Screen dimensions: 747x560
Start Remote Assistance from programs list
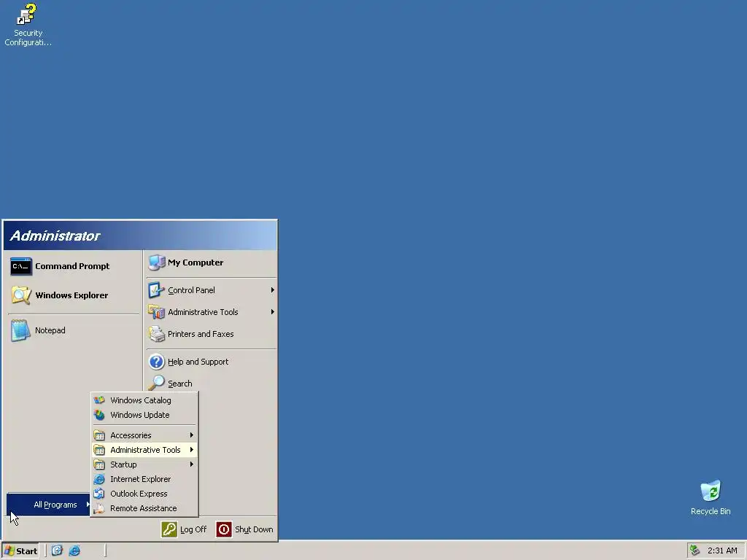(x=144, y=508)
